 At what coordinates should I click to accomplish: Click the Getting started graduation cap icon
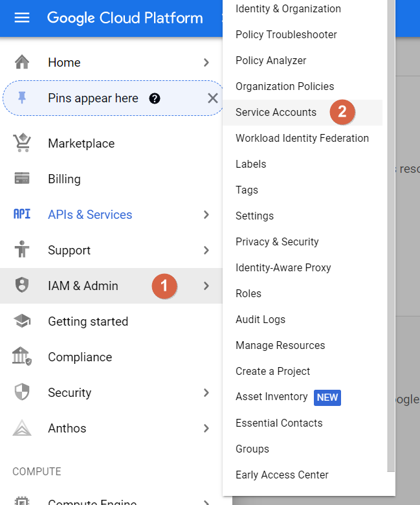point(22,321)
